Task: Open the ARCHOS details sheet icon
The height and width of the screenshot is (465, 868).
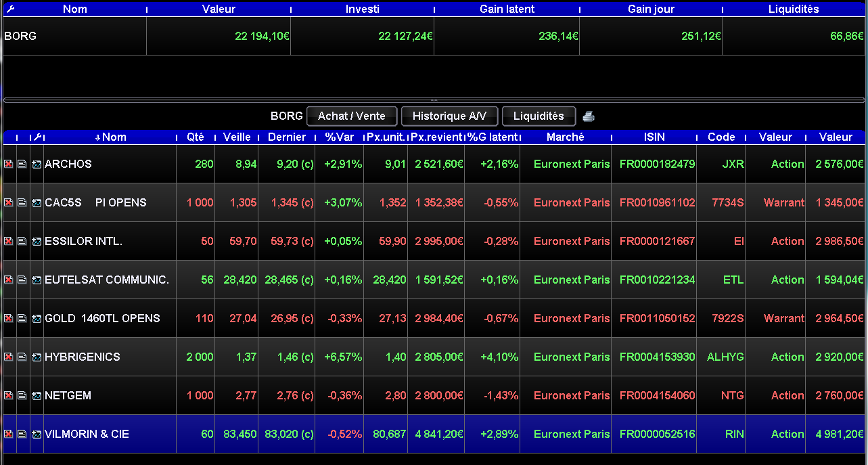Action: (22, 164)
